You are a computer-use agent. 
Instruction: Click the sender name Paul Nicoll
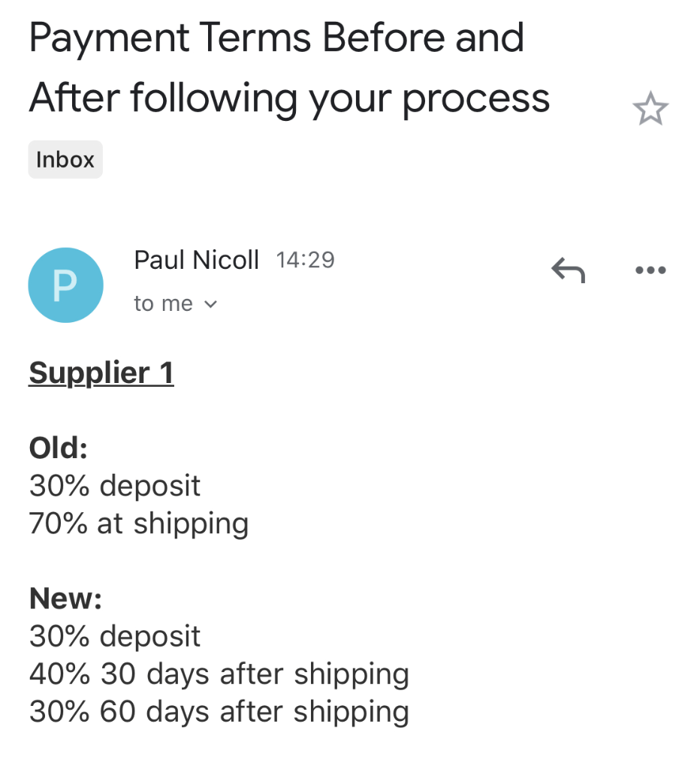tap(196, 259)
